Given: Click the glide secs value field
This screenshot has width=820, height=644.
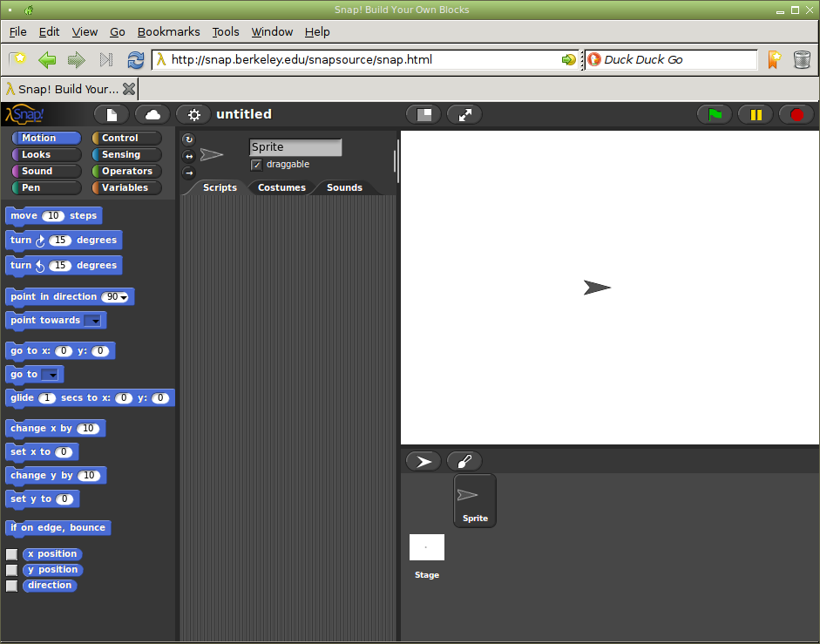Looking at the screenshot, I should pyautogui.click(x=46, y=398).
